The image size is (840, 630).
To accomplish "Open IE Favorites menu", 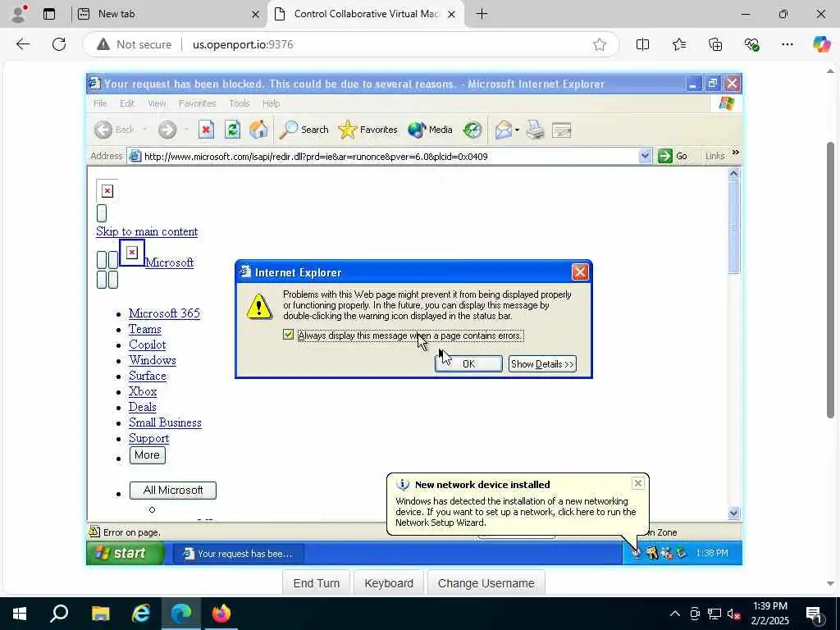I will click(197, 103).
